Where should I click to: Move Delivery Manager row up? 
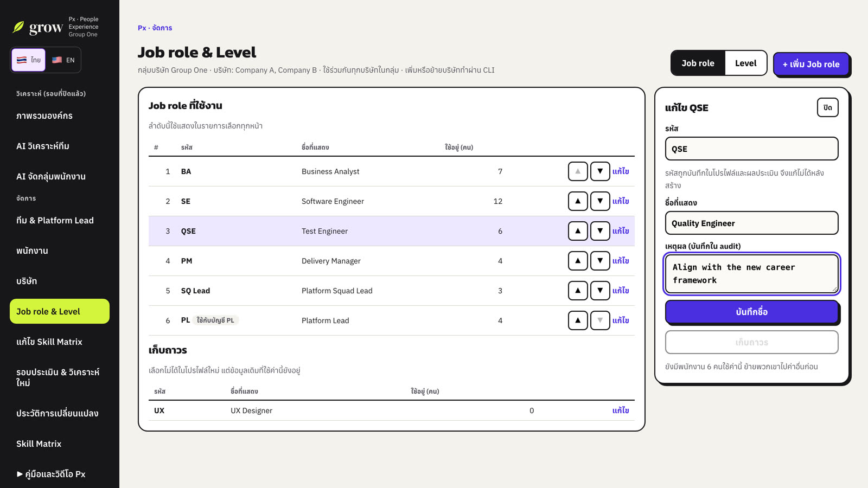(578, 261)
